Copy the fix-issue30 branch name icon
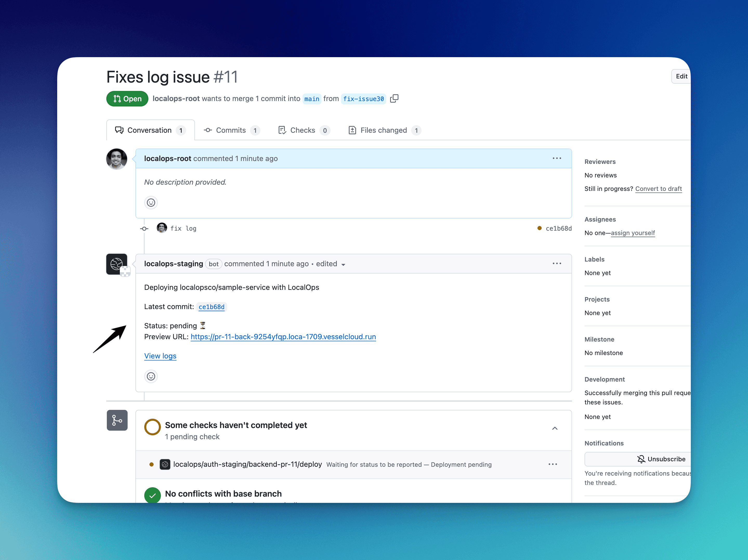The width and height of the screenshot is (748, 560). (x=394, y=98)
